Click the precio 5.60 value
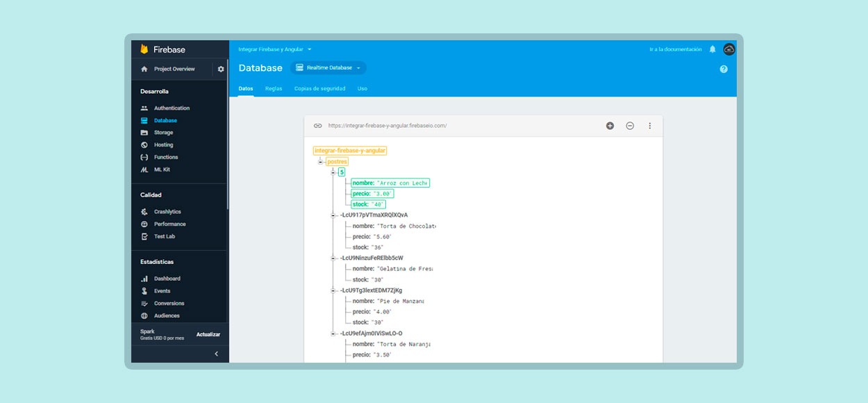Screen dimensions: 868x403 (x=383, y=237)
